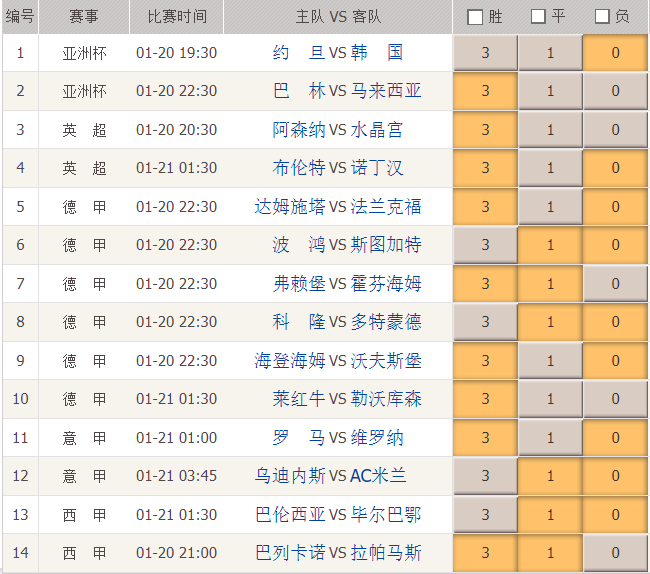Toggle draw (1) for 巴林 VS 马来西亚

[x=551, y=91]
